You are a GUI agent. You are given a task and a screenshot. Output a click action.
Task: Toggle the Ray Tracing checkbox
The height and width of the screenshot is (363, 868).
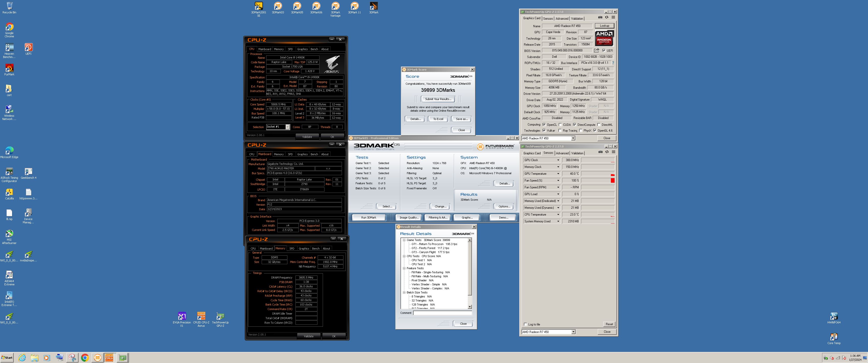560,131
